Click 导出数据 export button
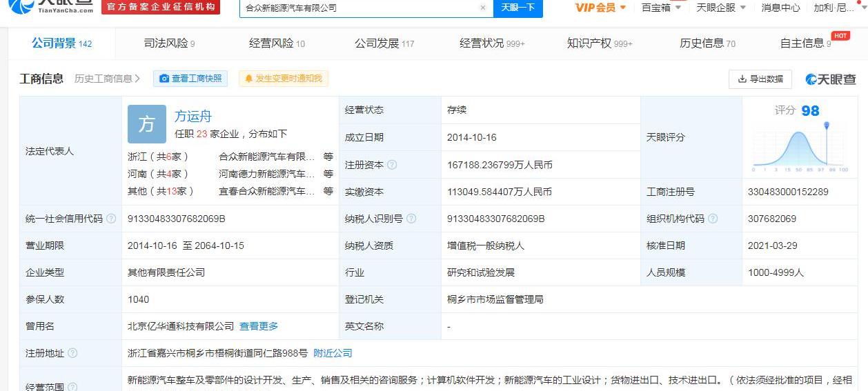The width and height of the screenshot is (868, 391). point(760,79)
